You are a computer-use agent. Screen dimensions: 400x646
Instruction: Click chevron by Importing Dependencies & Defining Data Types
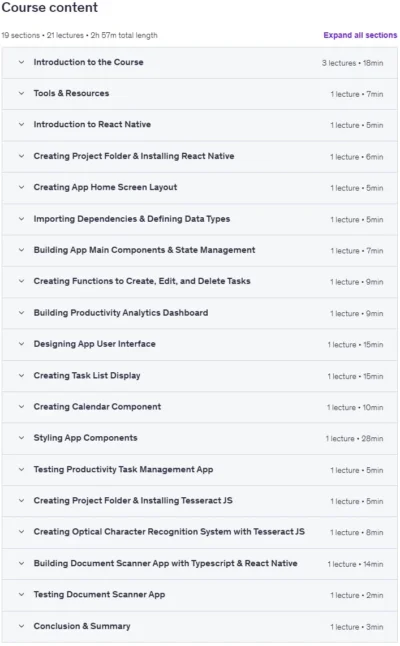(x=21, y=219)
